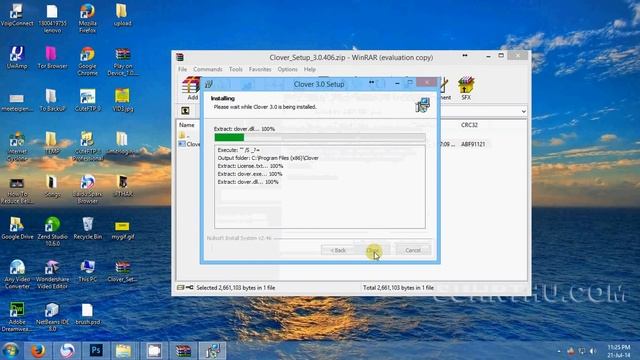Switch to Photoshop on the taskbar
Viewport: 640px width, 360px height.
point(96,351)
